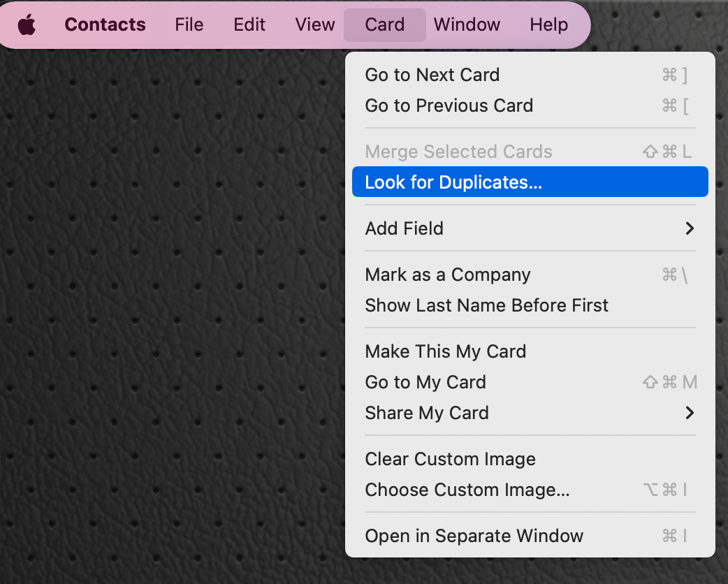Select Mark as a Company
Viewport: 728px width, 584px height.
pyautogui.click(x=447, y=275)
